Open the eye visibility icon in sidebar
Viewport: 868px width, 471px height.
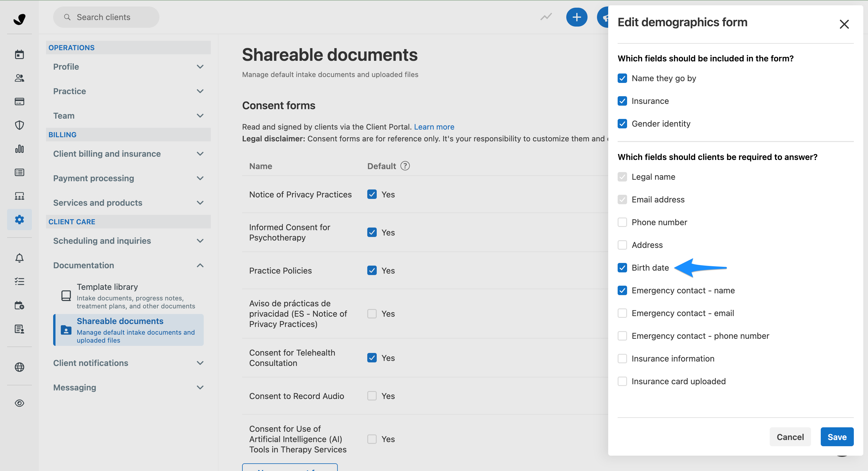tap(19, 403)
